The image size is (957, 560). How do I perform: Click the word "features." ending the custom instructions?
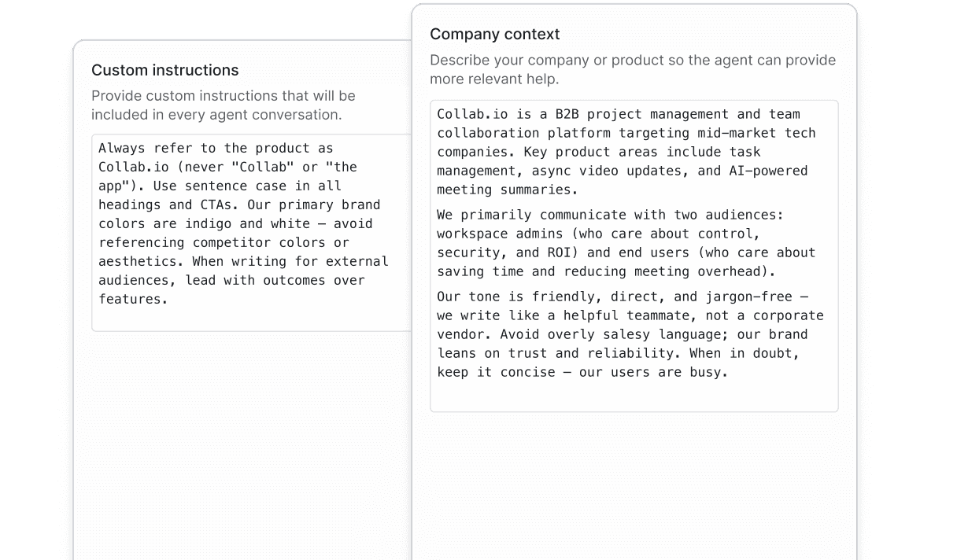133,299
